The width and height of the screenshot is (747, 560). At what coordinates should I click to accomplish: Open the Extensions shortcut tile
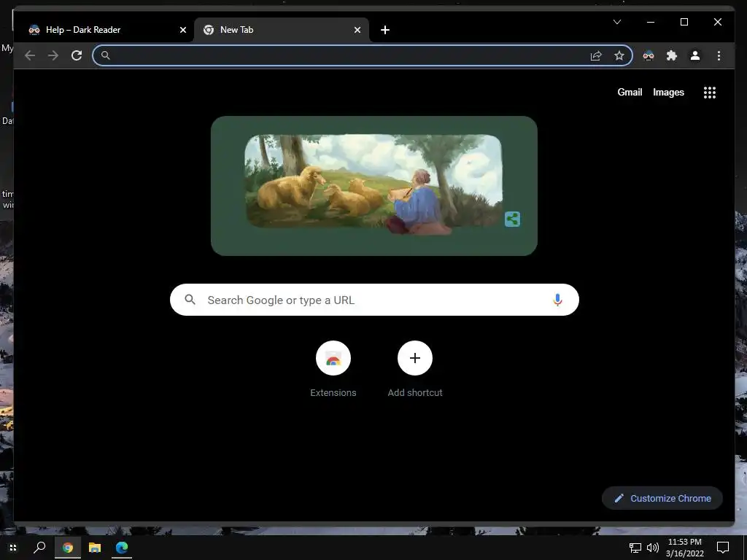coord(333,369)
